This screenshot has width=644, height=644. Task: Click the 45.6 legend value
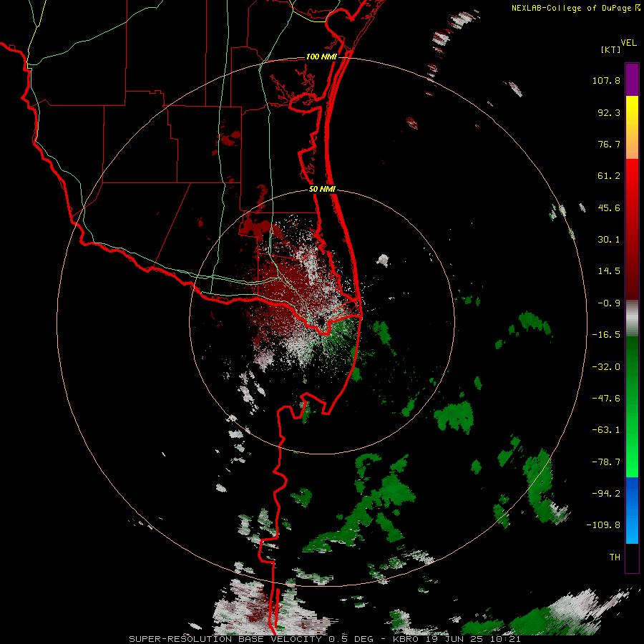pos(609,208)
